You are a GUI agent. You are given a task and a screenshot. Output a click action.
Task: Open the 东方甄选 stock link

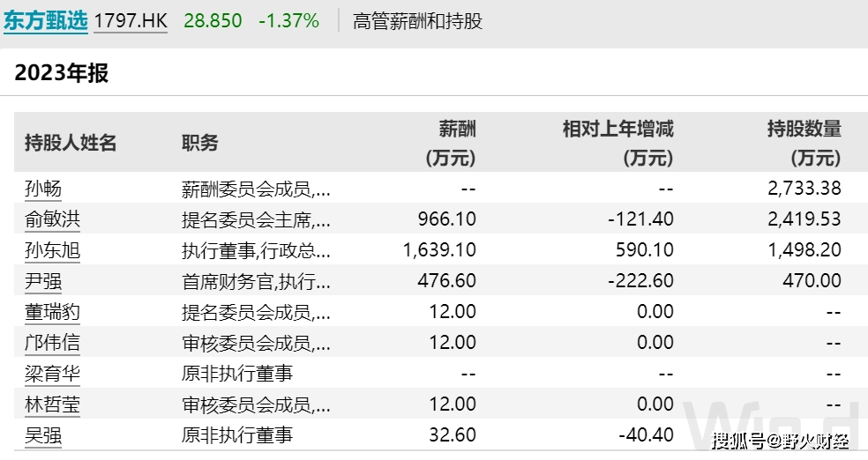click(x=46, y=20)
